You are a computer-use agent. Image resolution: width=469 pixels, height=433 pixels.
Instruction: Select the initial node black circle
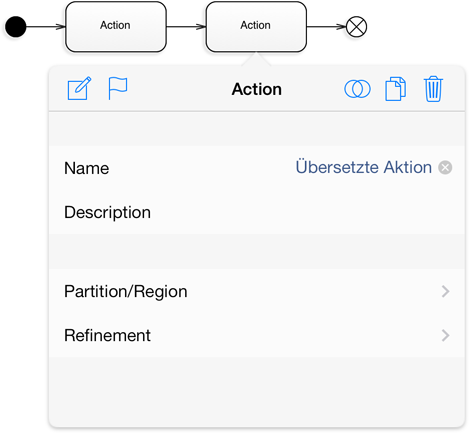click(15, 27)
